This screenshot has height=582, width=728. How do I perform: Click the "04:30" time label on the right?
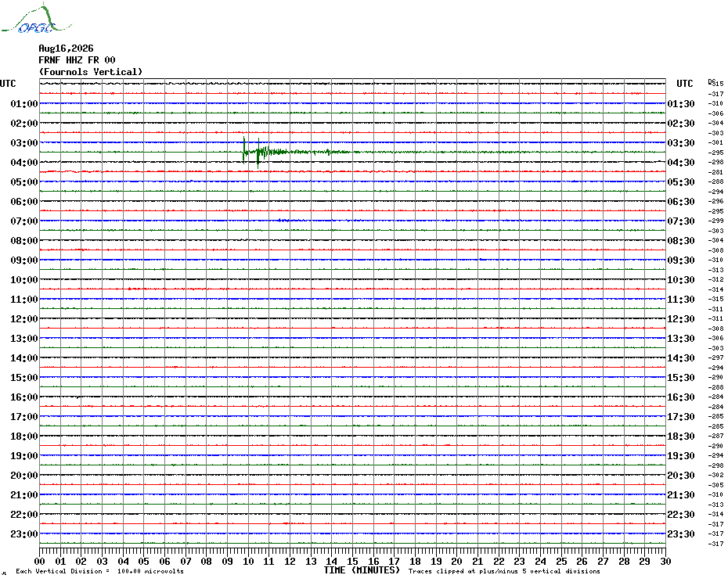(681, 163)
